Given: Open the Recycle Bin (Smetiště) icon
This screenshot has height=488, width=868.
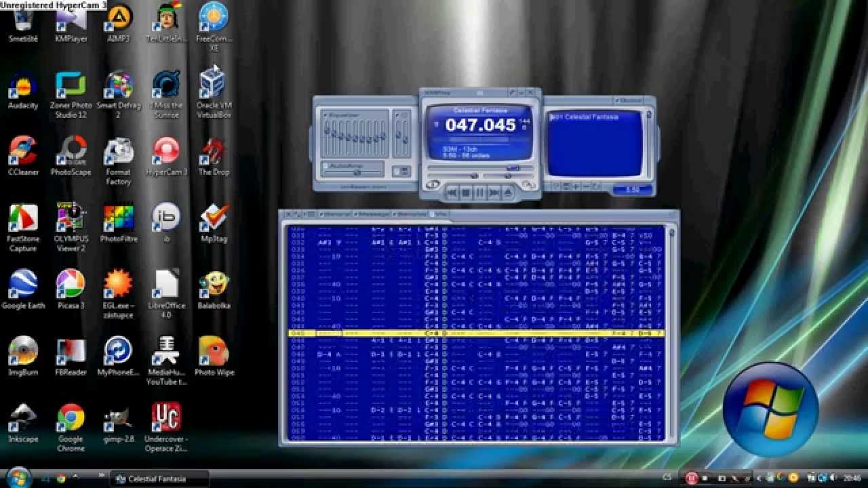Looking at the screenshot, I should (x=23, y=23).
